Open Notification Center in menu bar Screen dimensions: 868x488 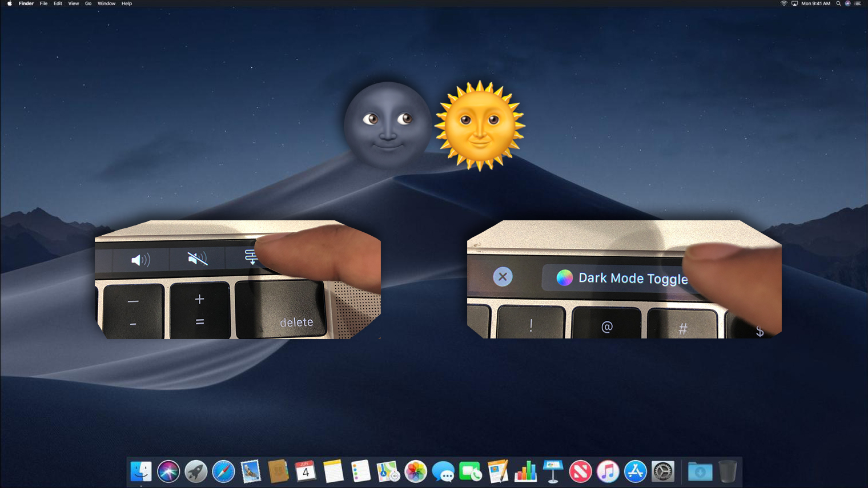(858, 3)
